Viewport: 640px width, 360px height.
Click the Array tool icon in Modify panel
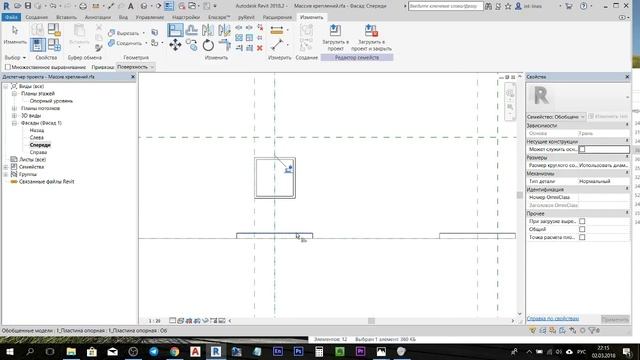[x=239, y=38]
